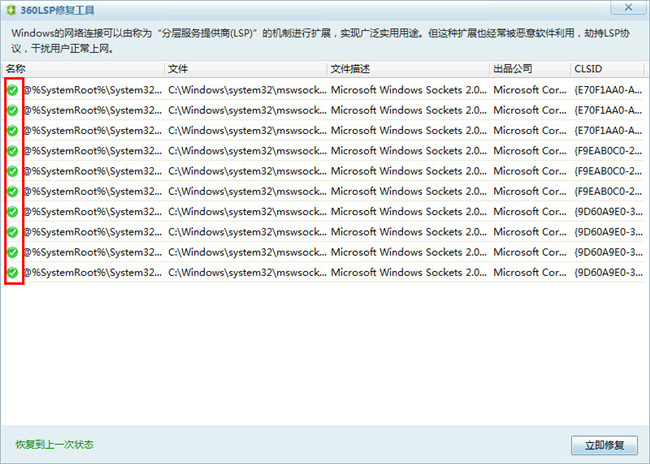This screenshot has width=650, height=464.
Task: Click green check icon of the fifth list row
Action: click(13, 171)
